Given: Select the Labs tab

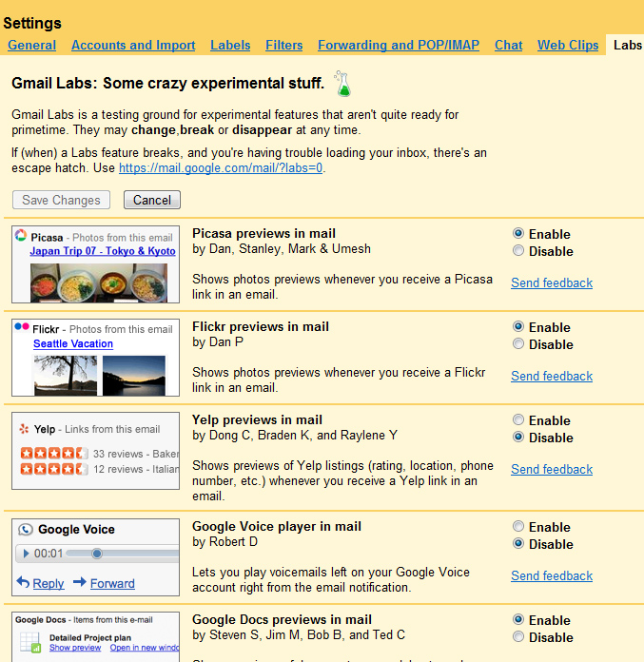Looking at the screenshot, I should pos(627,45).
